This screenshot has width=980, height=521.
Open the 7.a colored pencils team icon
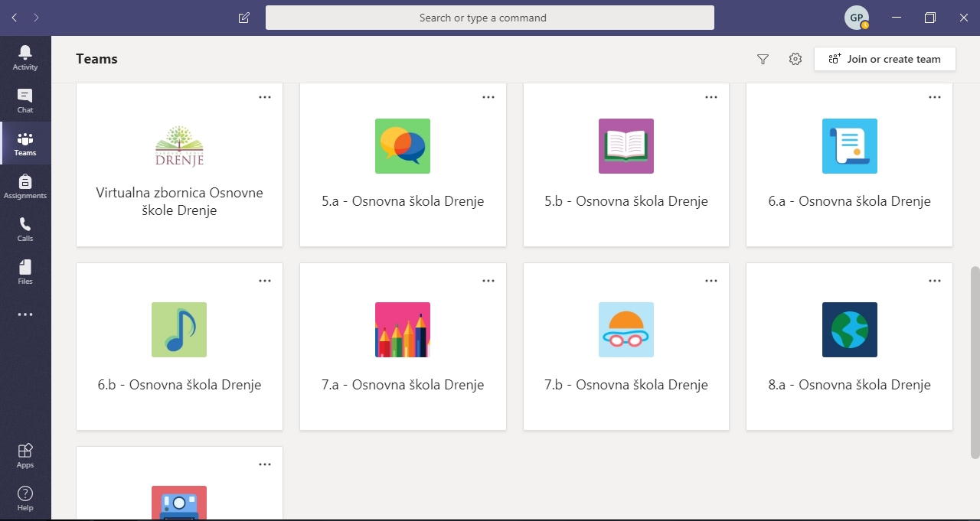[403, 330]
